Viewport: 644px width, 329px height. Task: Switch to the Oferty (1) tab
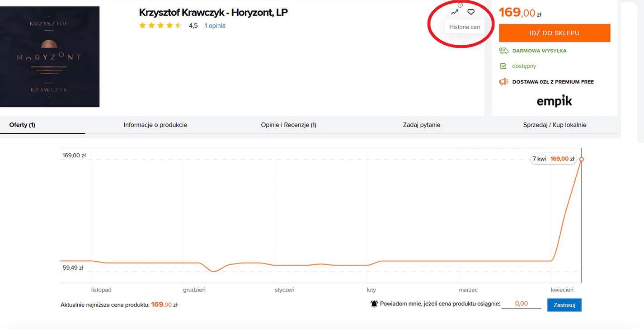(x=22, y=125)
